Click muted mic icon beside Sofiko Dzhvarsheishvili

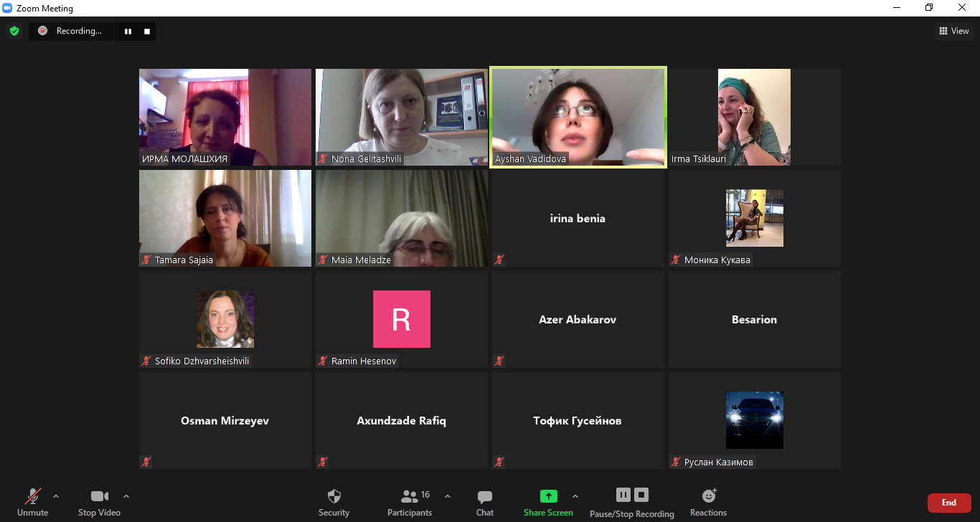[x=147, y=361]
